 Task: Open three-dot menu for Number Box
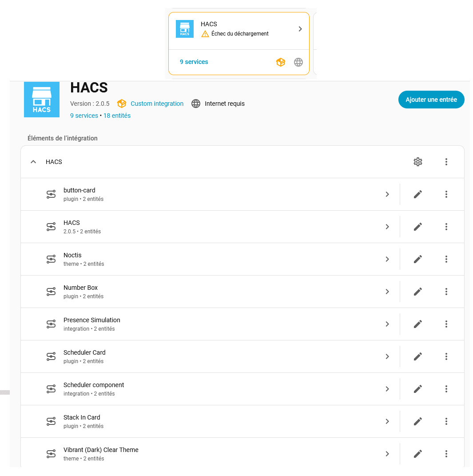click(x=446, y=292)
